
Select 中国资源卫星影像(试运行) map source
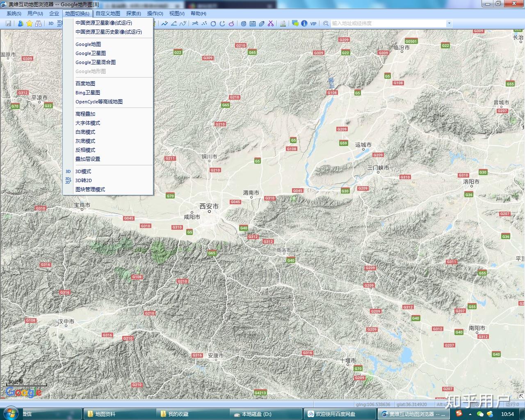104,23
